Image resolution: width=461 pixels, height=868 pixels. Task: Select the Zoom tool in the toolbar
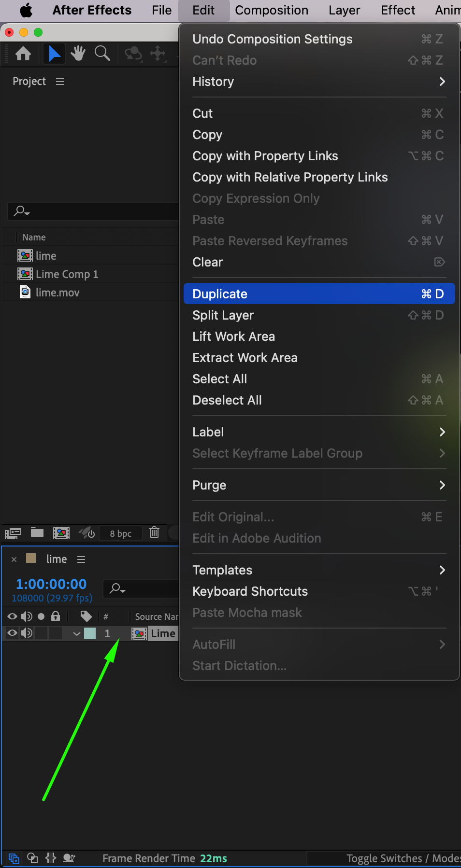[102, 53]
